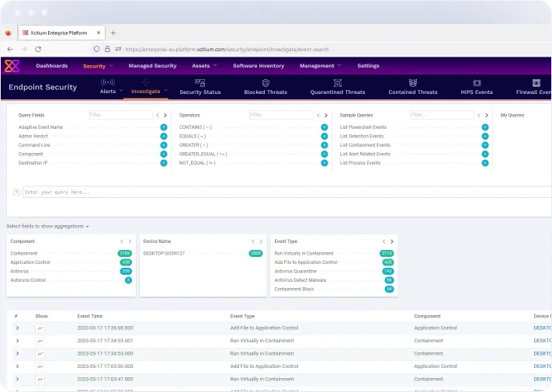Image resolution: width=552 pixels, height=392 pixels.
Task: Filter by Containment component count
Action: pyautogui.click(x=125, y=253)
